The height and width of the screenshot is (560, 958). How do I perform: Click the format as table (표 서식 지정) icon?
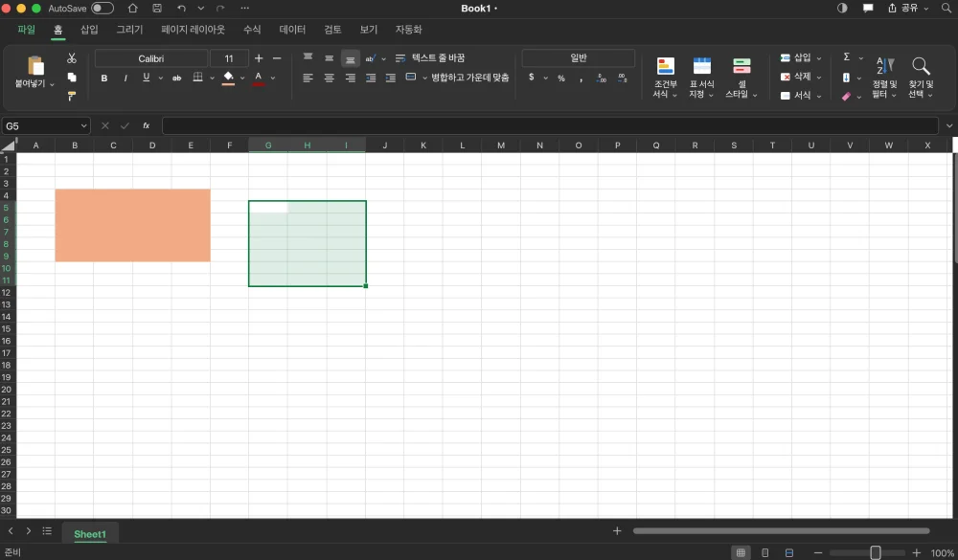coord(702,66)
